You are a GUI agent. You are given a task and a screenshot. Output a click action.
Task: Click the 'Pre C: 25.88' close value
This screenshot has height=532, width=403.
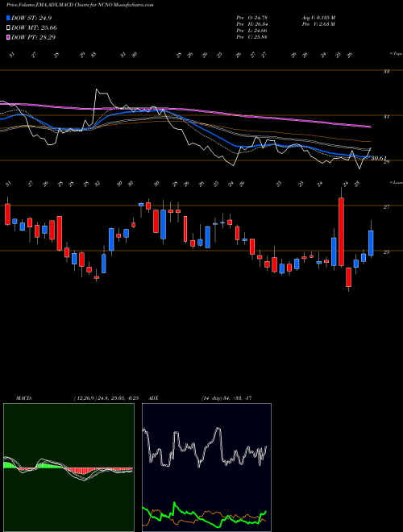point(252,36)
